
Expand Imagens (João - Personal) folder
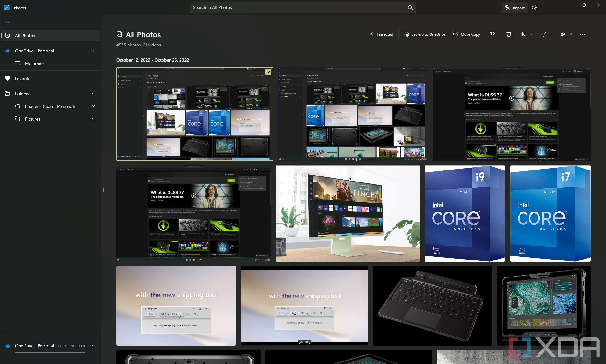click(93, 106)
